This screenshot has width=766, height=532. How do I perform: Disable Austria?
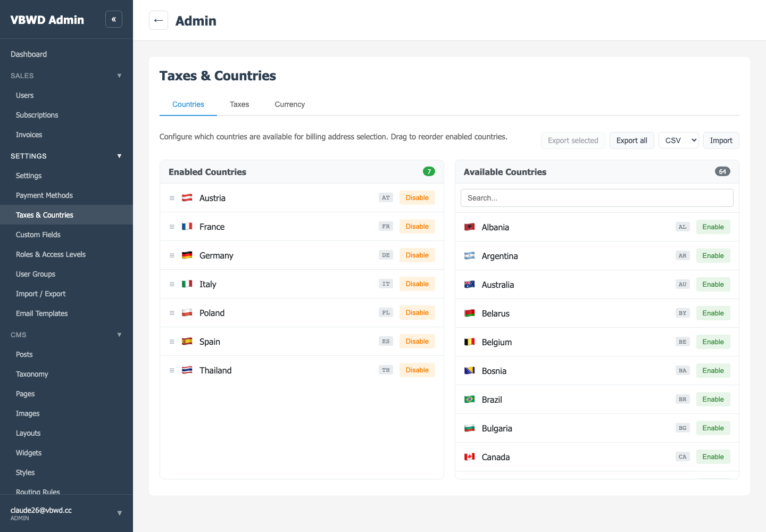(417, 198)
